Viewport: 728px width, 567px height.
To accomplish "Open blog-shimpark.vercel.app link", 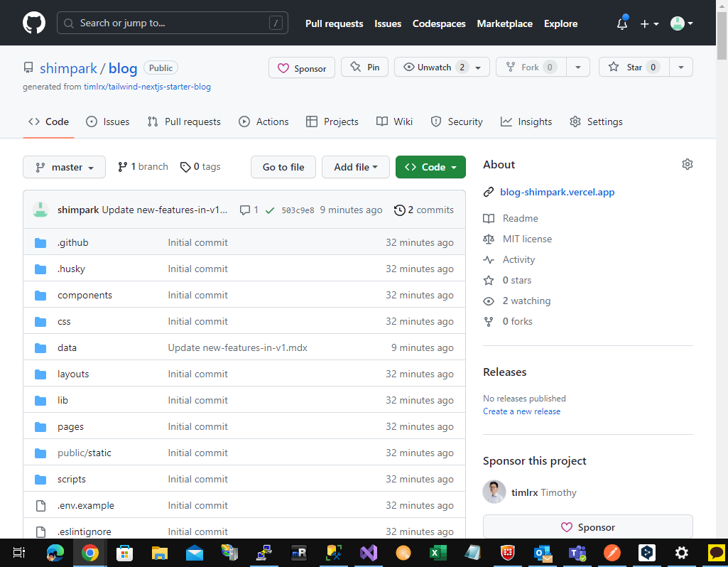I will coord(557,193).
